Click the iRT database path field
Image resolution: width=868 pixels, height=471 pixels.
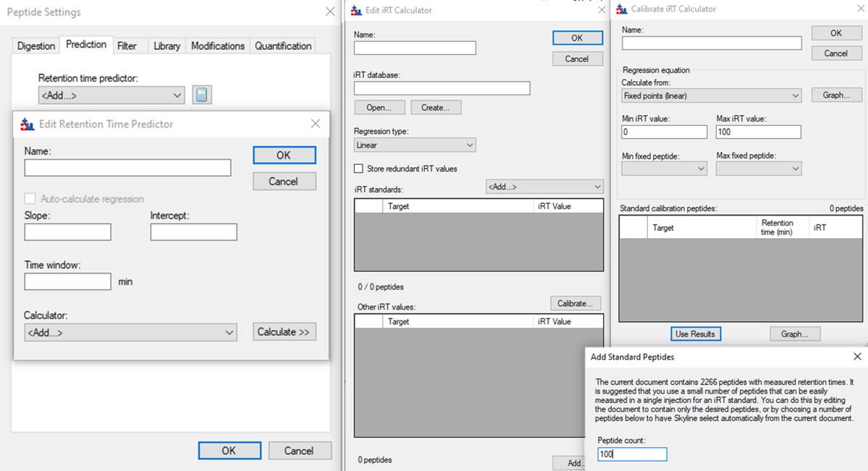(x=442, y=88)
